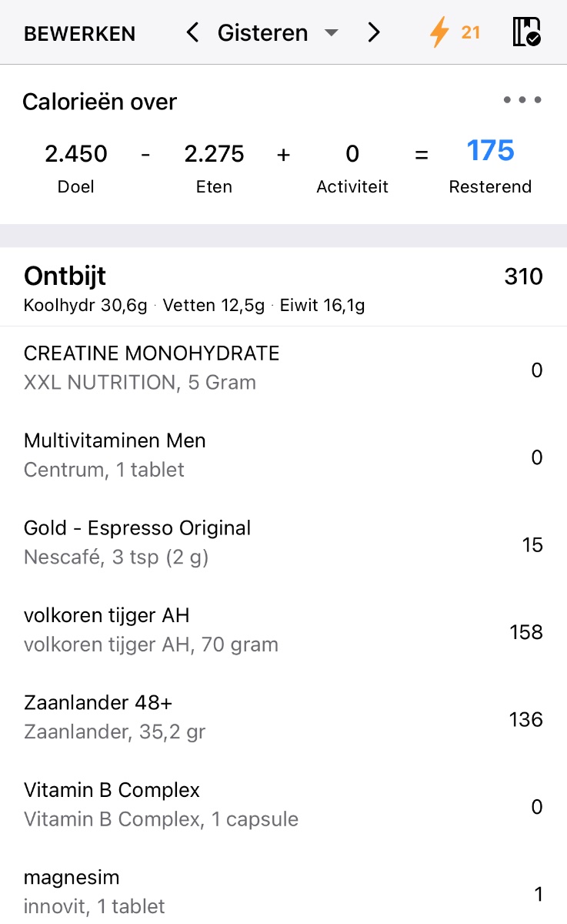Tap the BEWERKEN edit button
The height and width of the screenshot is (924, 567).
coord(79,34)
